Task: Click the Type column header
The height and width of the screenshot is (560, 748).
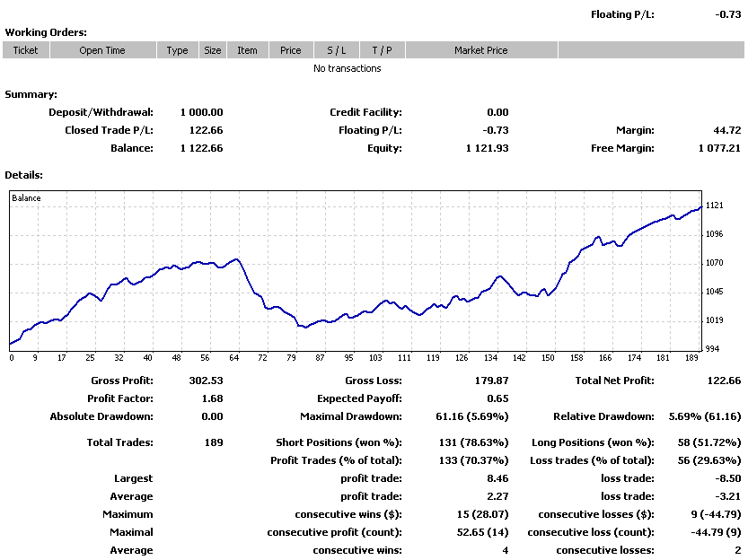Action: [178, 50]
